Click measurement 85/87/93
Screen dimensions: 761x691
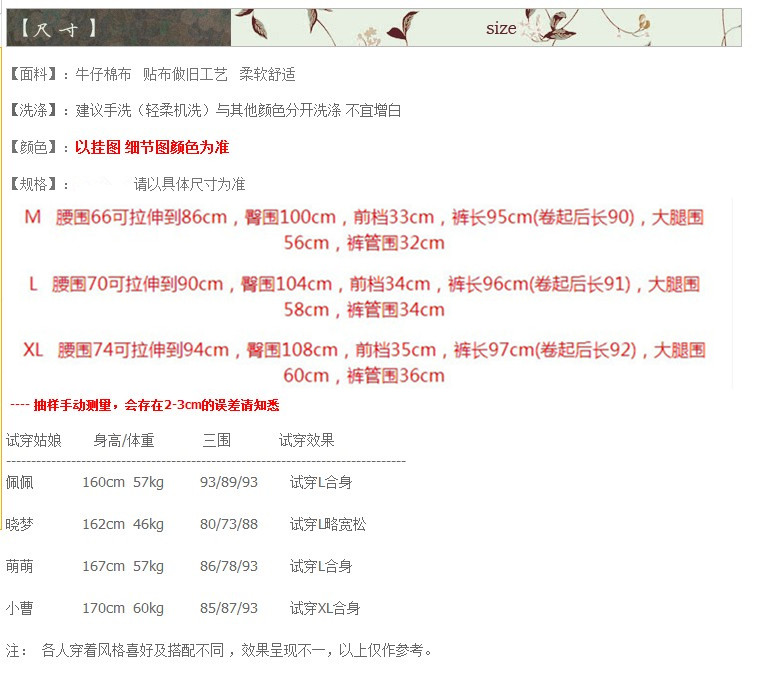(229, 608)
